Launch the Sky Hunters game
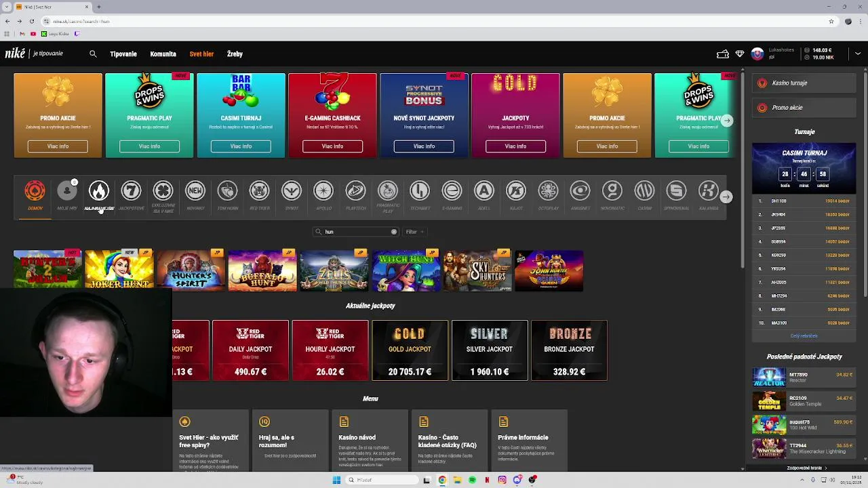The image size is (868, 488). click(x=477, y=270)
